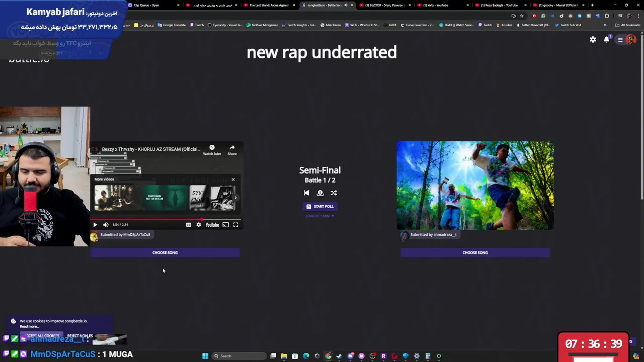Shuffle the battle with crossed-arrows icon
This screenshot has width=644, height=362.
pyautogui.click(x=334, y=193)
